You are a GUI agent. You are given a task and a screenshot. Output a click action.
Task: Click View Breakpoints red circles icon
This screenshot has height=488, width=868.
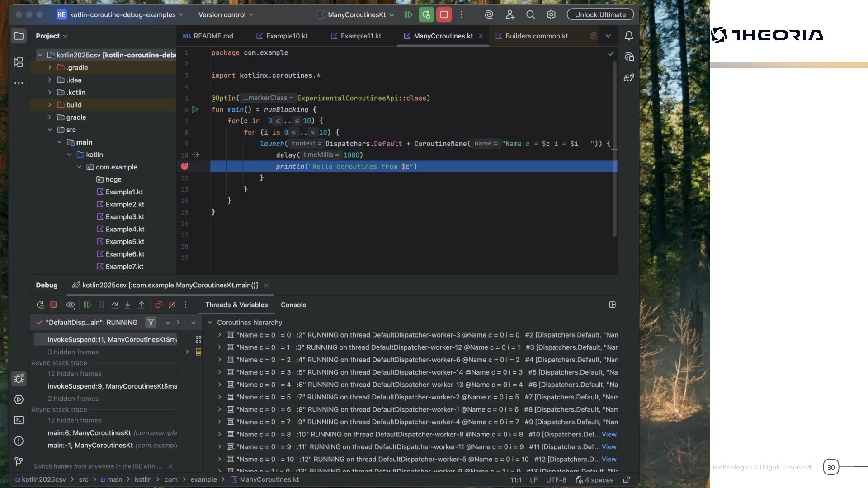[x=159, y=305]
